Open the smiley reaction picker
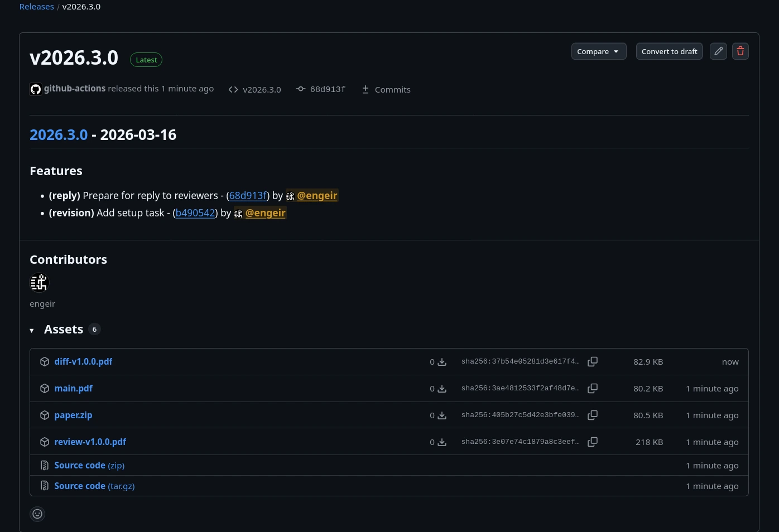The height and width of the screenshot is (532, 779). coord(37,514)
